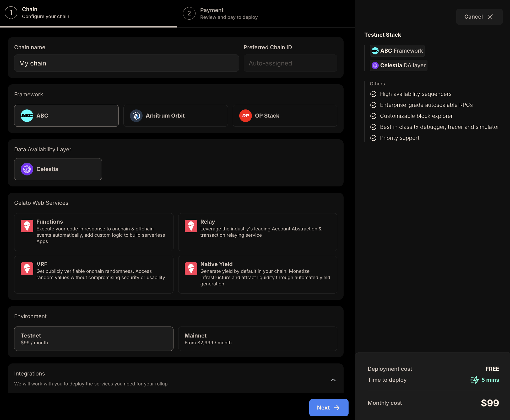
Task: Click the lightning bolt Time to deploy icon
Action: pos(475,380)
